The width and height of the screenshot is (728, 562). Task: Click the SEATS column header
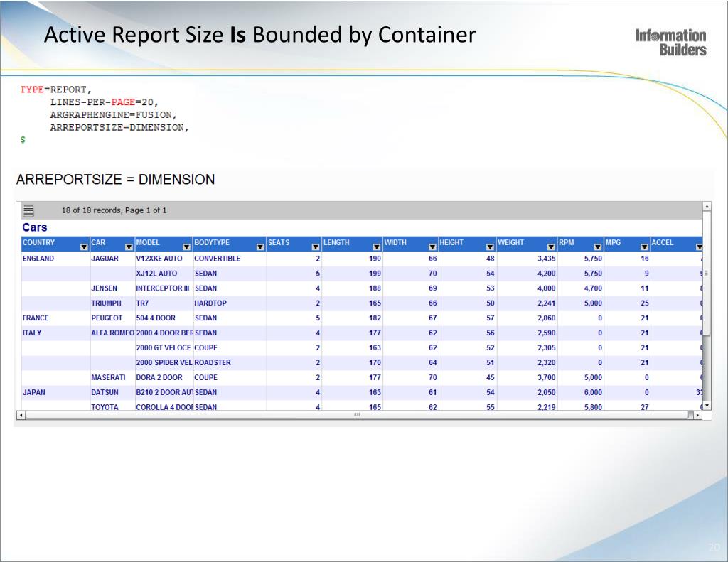294,243
